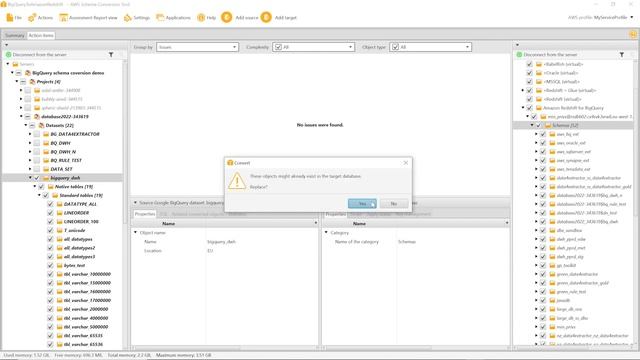Open the File menu
This screenshot has height=360, width=640.
pos(14,18)
